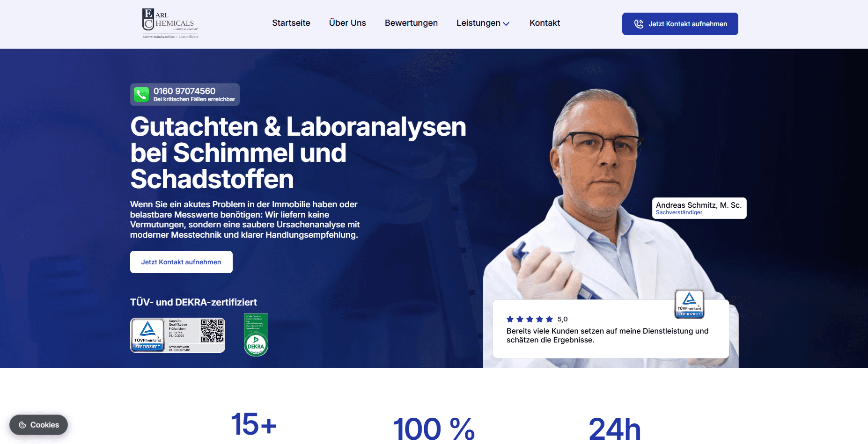Open the Über Uns page
The width and height of the screenshot is (868, 444).
(x=347, y=23)
